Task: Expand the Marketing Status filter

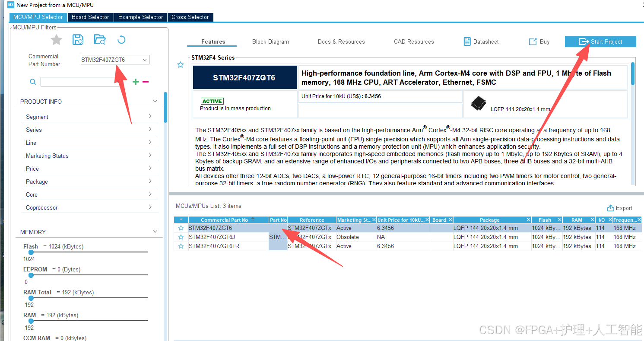Action: [150, 155]
